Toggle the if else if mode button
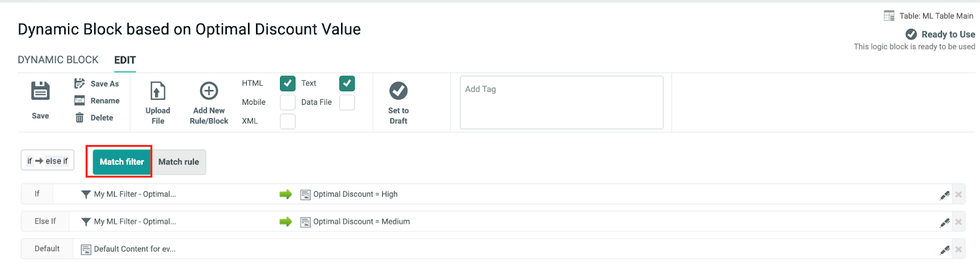Viewport: 980px width, 280px height. (x=48, y=161)
